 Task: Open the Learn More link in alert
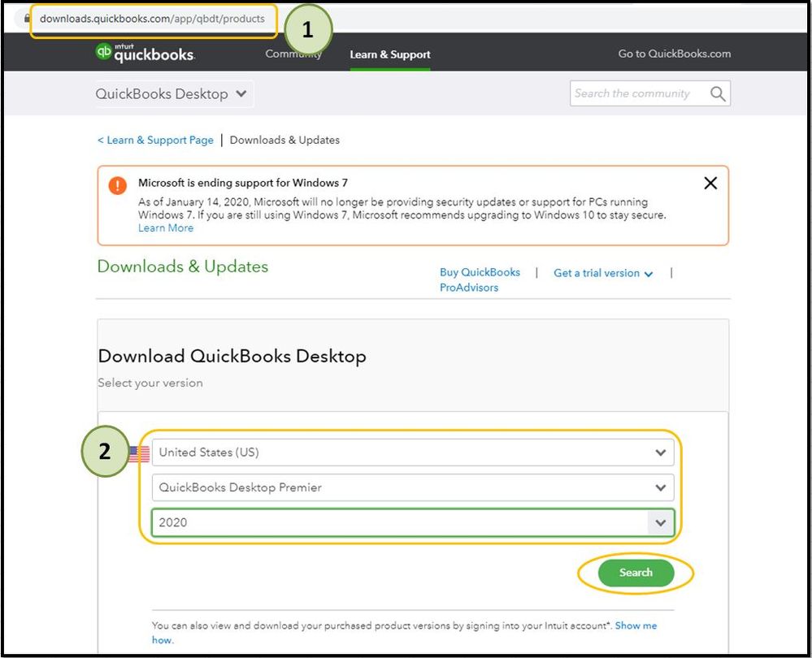pos(166,228)
